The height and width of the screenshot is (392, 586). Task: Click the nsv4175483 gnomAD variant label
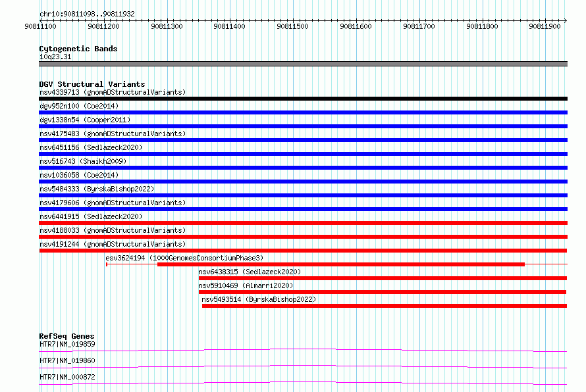113,134
